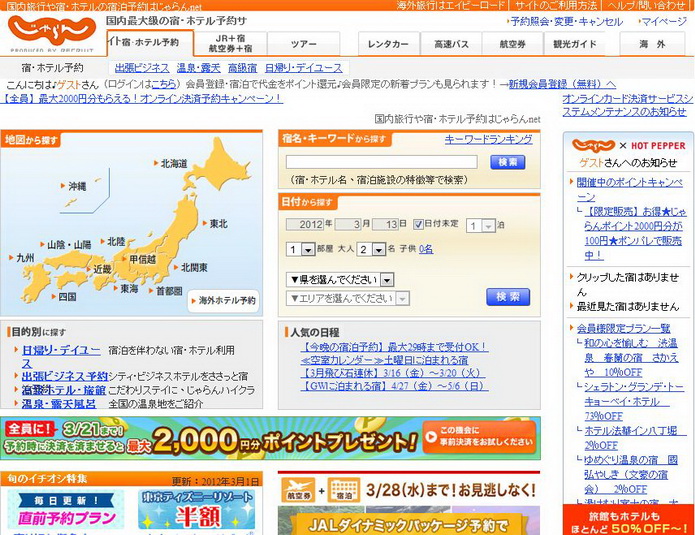The width and height of the screenshot is (695, 535).
Task: Open the 高速バス tab
Action: [x=451, y=44]
